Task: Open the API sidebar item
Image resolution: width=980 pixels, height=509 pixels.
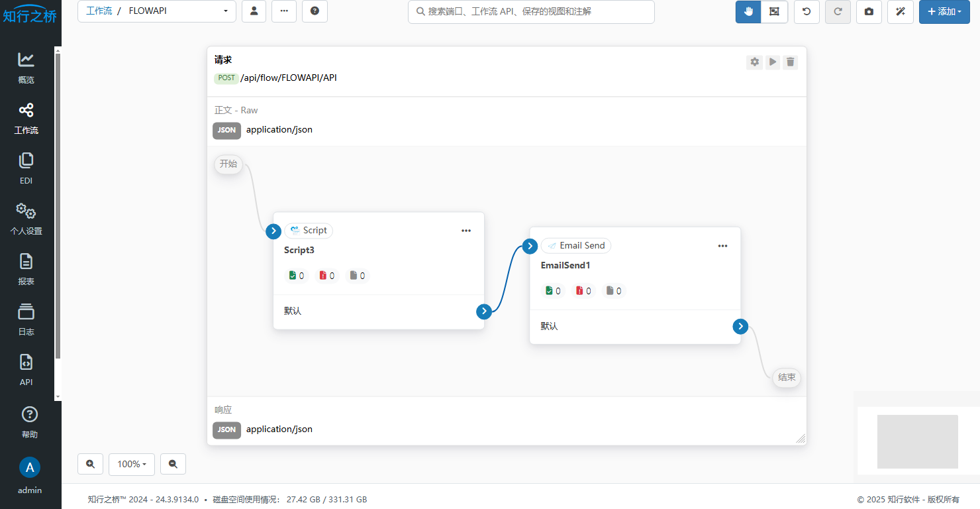Action: tap(26, 370)
